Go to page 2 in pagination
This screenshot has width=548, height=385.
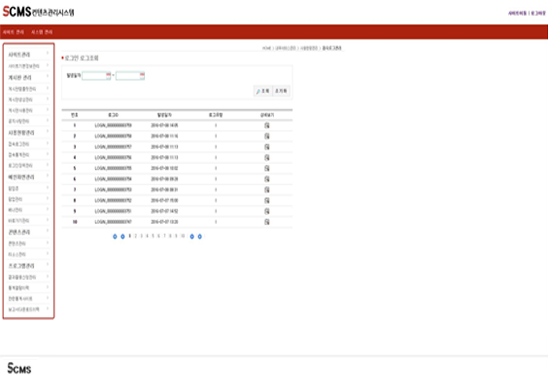pos(136,236)
